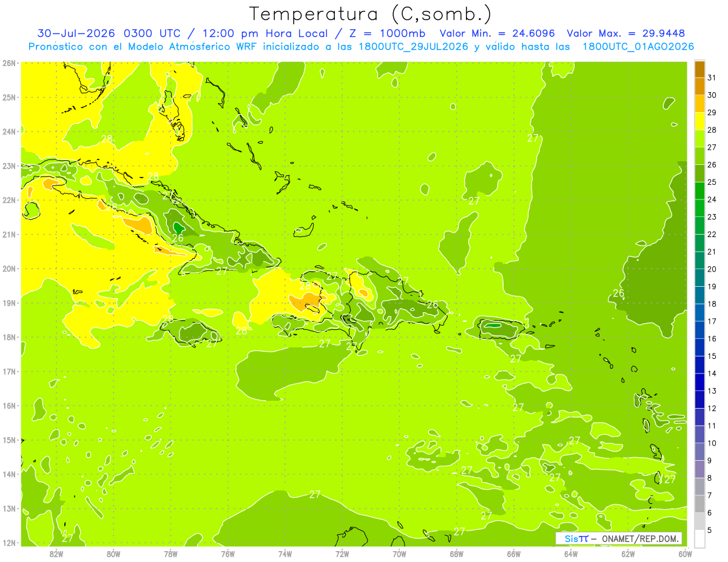This screenshot has height=562, width=728.
Task: Click the 74W longitude label
Action: (285, 554)
